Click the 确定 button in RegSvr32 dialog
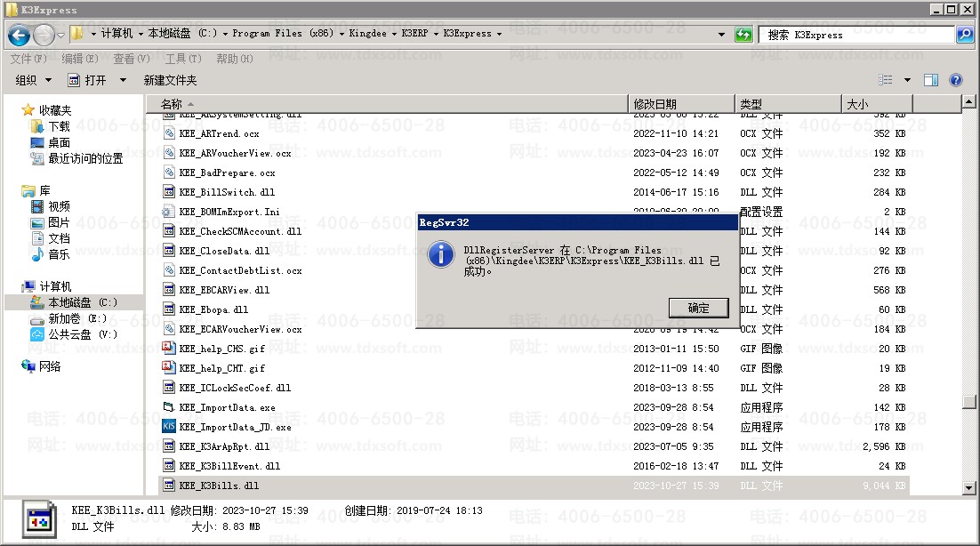 click(698, 308)
